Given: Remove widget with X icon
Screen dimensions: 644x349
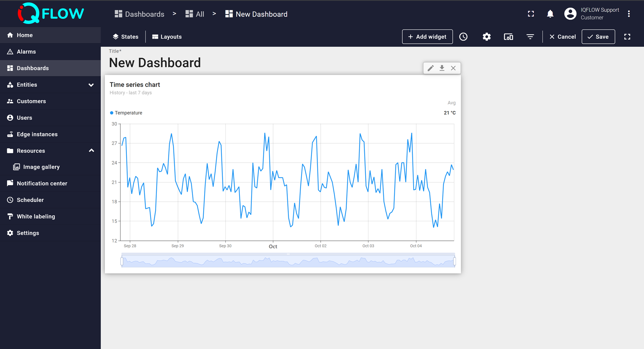Looking at the screenshot, I should pyautogui.click(x=453, y=68).
